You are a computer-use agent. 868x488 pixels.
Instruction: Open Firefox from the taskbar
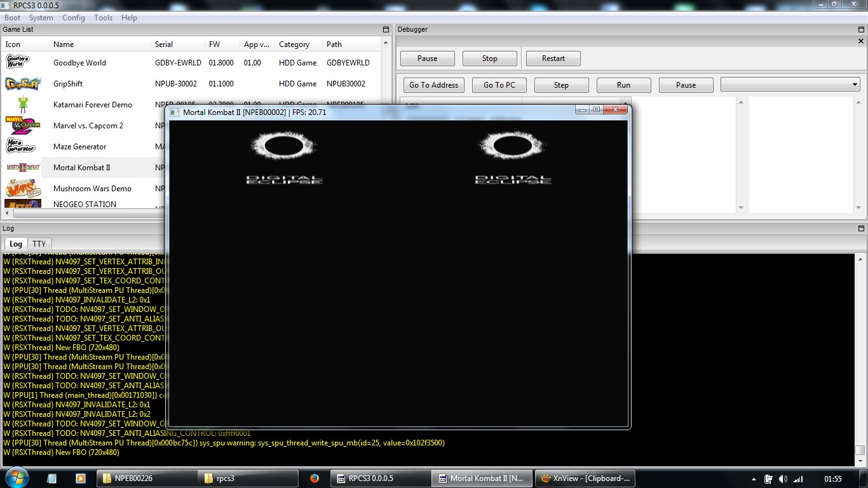[x=315, y=478]
